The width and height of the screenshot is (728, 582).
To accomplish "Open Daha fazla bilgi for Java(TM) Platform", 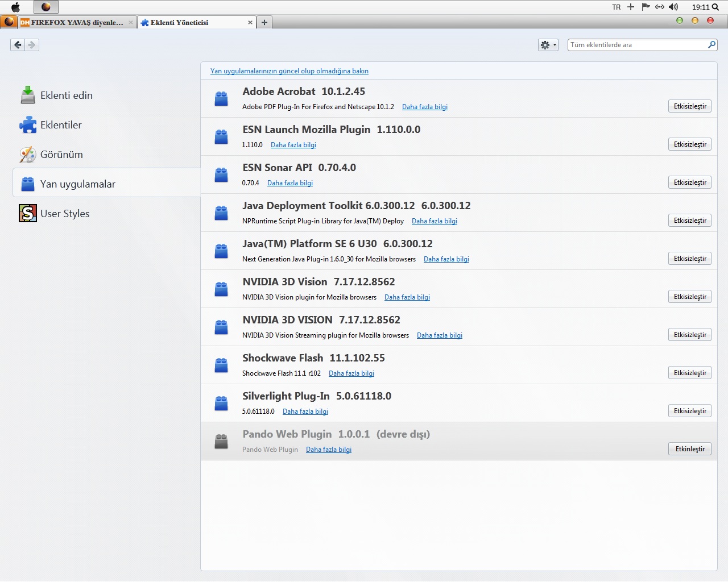I will [x=446, y=259].
